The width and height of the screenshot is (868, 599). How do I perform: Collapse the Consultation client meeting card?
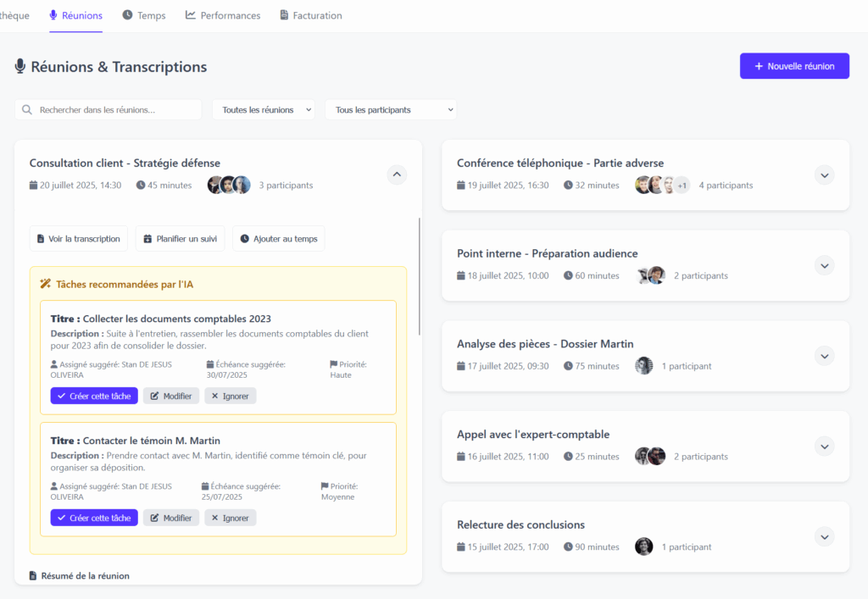pyautogui.click(x=397, y=175)
